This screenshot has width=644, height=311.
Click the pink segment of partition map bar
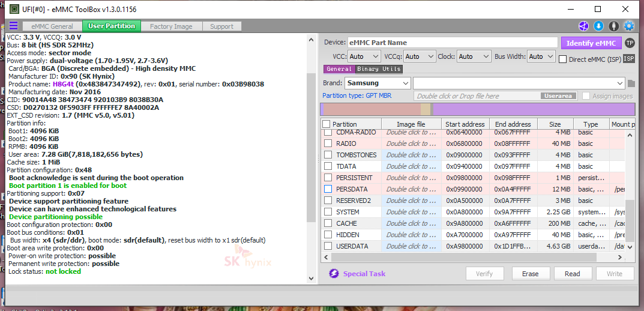(372, 109)
